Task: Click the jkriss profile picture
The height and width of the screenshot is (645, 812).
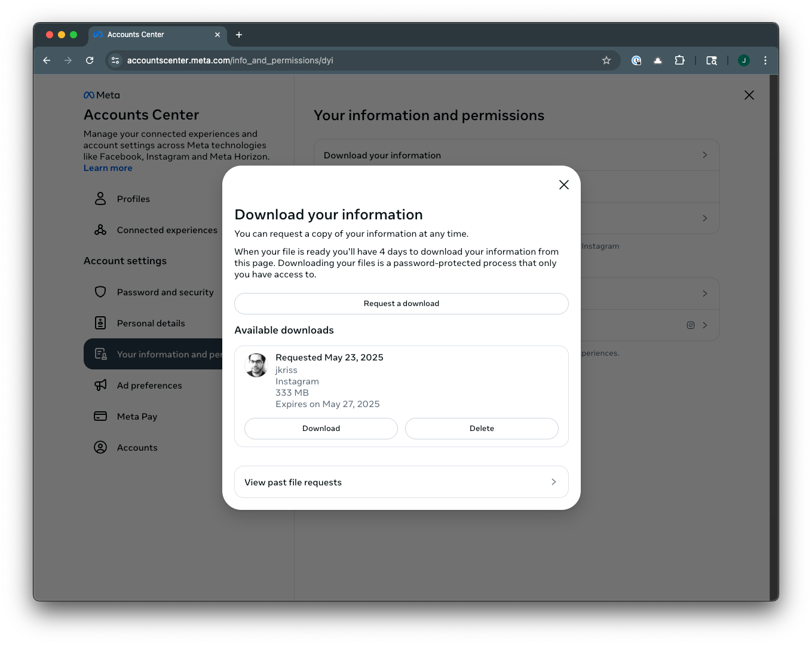Action: [x=256, y=365]
